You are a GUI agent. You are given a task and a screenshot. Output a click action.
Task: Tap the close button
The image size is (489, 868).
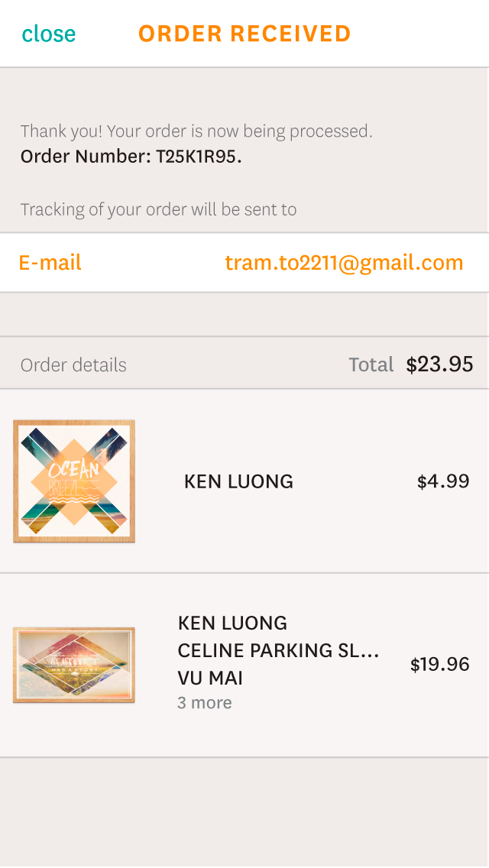click(x=48, y=34)
